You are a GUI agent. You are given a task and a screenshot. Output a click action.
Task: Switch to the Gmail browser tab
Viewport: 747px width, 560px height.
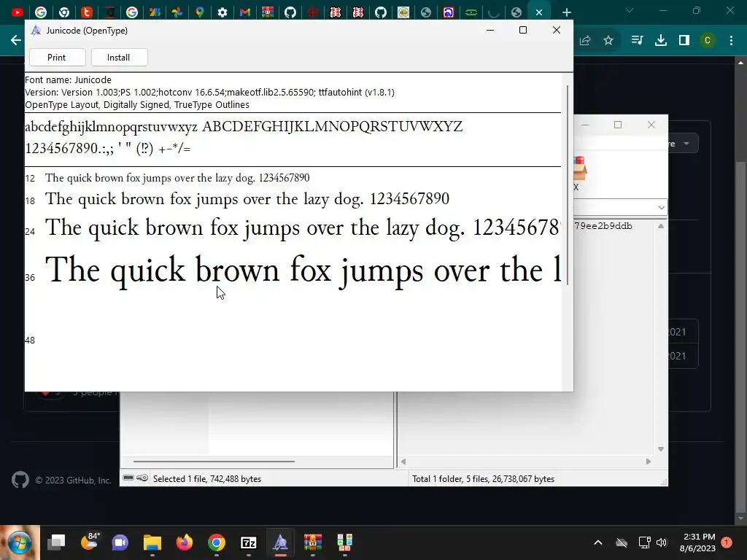coord(245,12)
